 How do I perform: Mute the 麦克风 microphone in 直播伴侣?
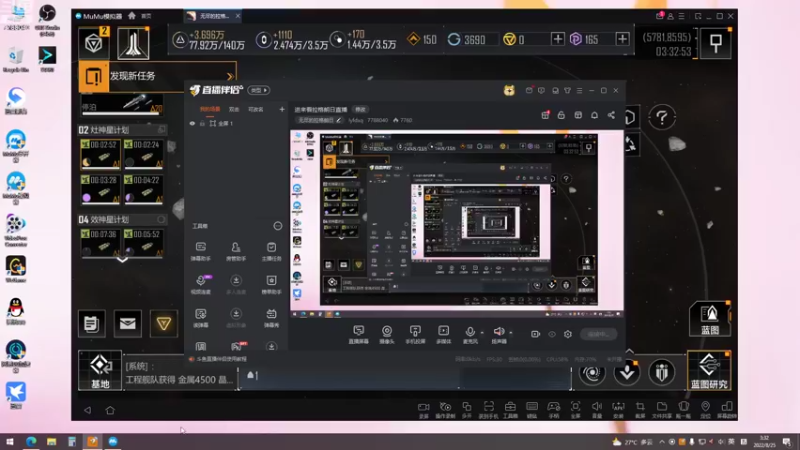tap(470, 332)
